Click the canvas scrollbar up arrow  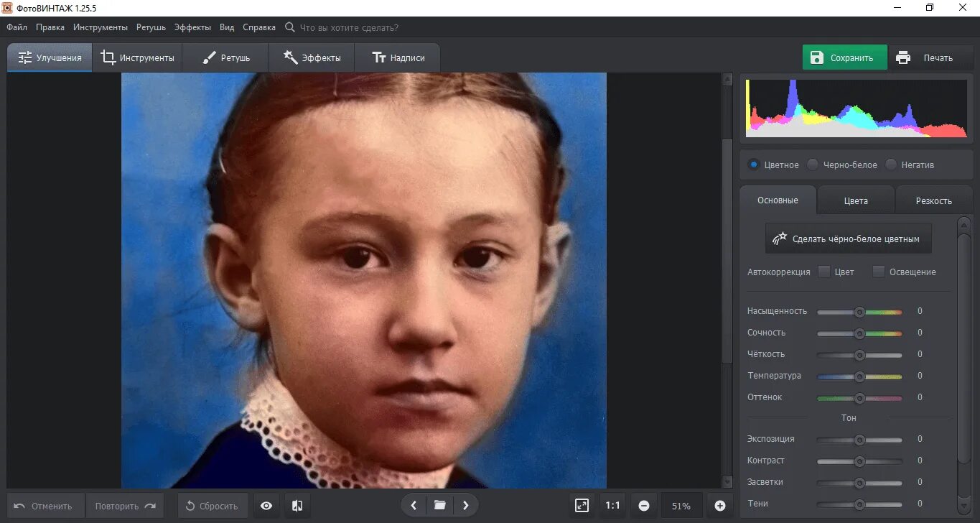tap(727, 79)
